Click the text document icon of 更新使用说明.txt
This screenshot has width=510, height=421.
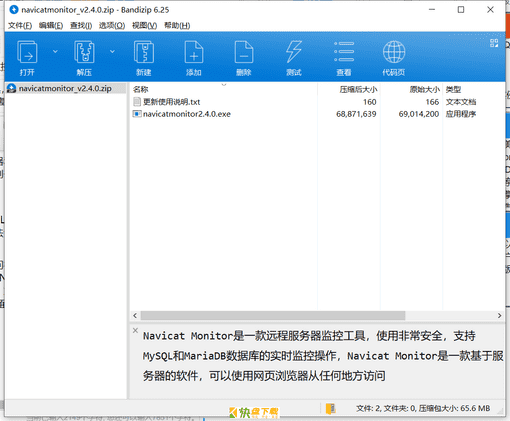137,102
